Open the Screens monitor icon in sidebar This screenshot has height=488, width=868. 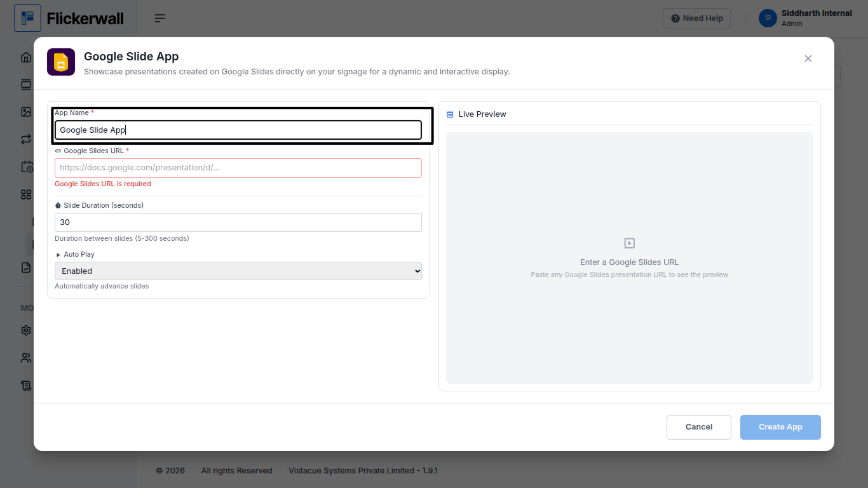click(x=26, y=85)
